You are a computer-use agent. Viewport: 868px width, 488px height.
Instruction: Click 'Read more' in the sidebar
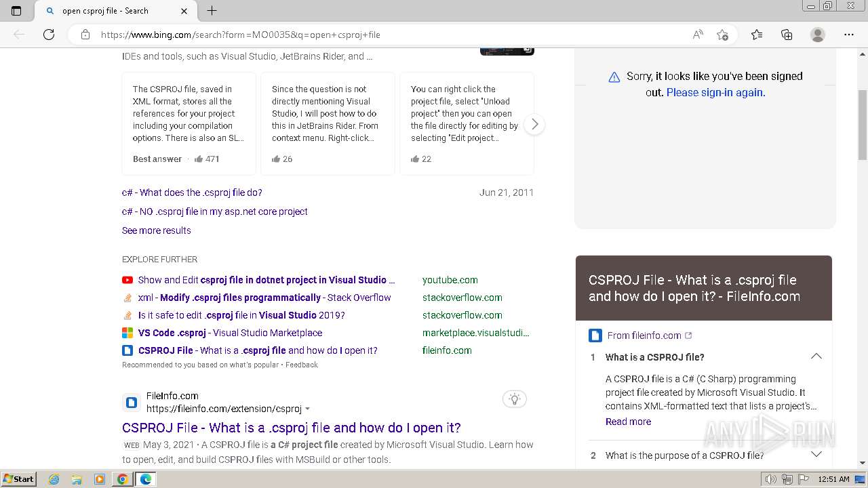pos(628,422)
